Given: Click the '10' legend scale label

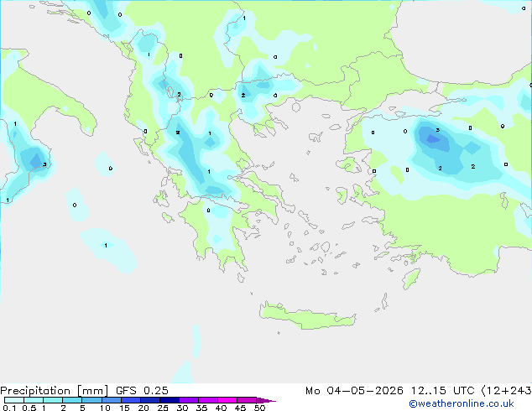Looking at the screenshot, I should click(x=105, y=408).
